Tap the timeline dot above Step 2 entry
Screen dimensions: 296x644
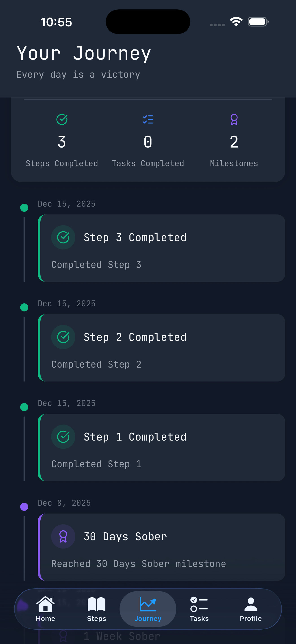tap(24, 307)
